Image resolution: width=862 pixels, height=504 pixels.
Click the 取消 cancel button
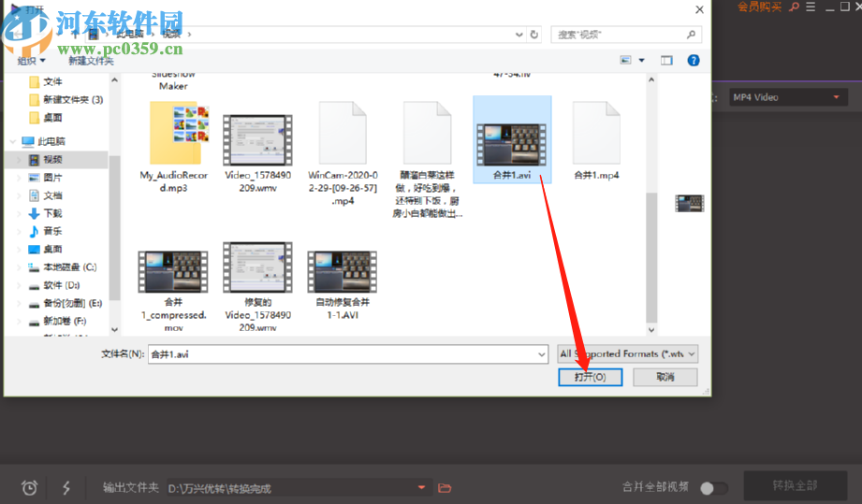point(665,377)
